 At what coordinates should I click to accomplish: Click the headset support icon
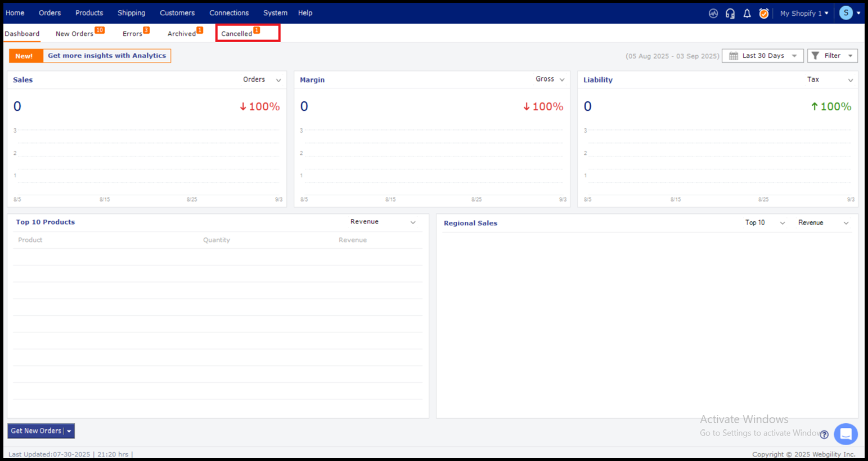[x=730, y=14]
